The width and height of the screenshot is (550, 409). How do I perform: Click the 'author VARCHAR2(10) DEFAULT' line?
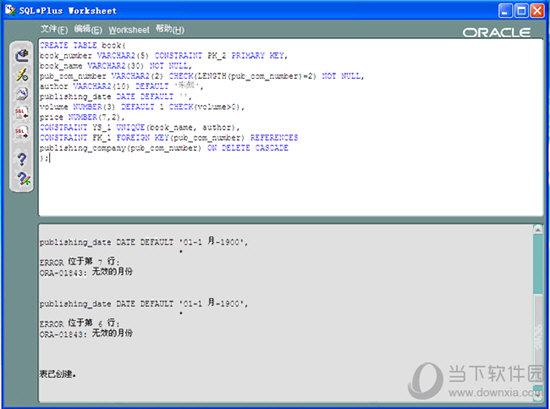pos(121,86)
